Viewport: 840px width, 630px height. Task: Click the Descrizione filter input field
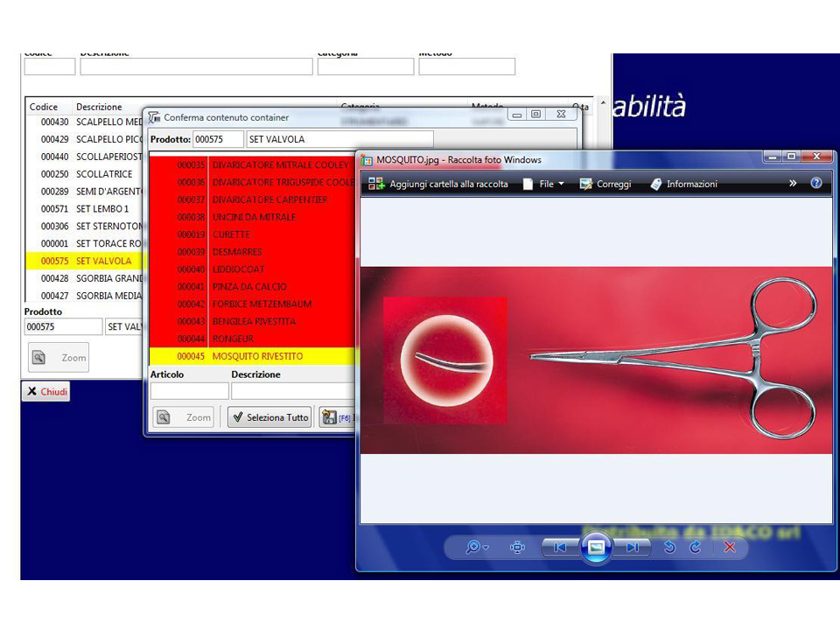click(197, 67)
